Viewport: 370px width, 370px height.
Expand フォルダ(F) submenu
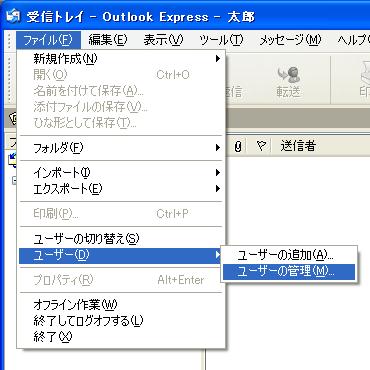121,148
